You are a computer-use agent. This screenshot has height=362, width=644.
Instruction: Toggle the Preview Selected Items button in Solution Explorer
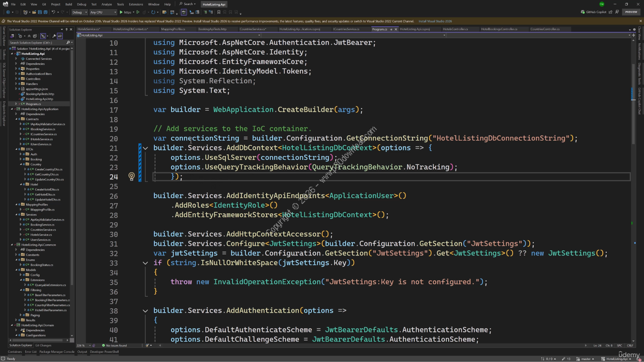coord(60,36)
